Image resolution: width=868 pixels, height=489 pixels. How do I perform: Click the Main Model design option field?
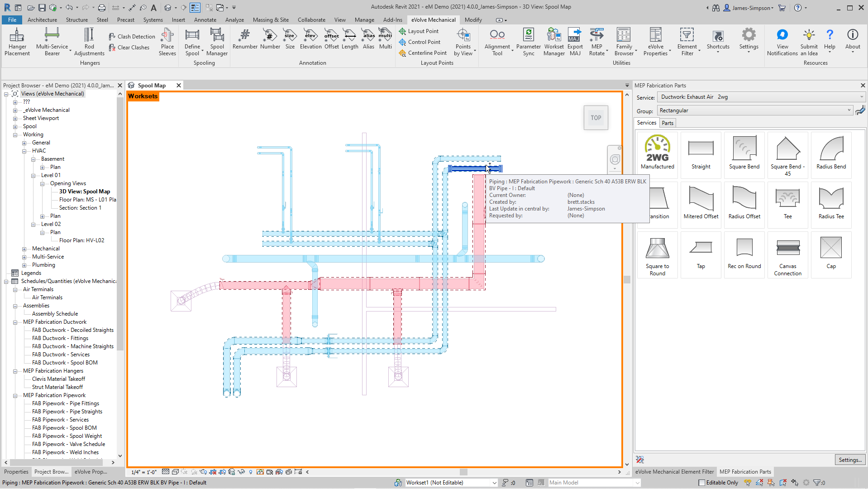click(x=594, y=483)
